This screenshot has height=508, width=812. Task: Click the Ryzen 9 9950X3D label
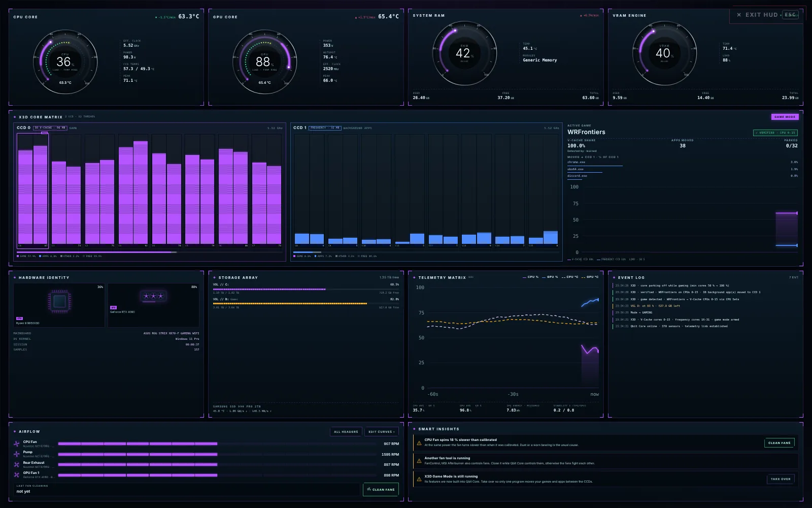[27, 323]
